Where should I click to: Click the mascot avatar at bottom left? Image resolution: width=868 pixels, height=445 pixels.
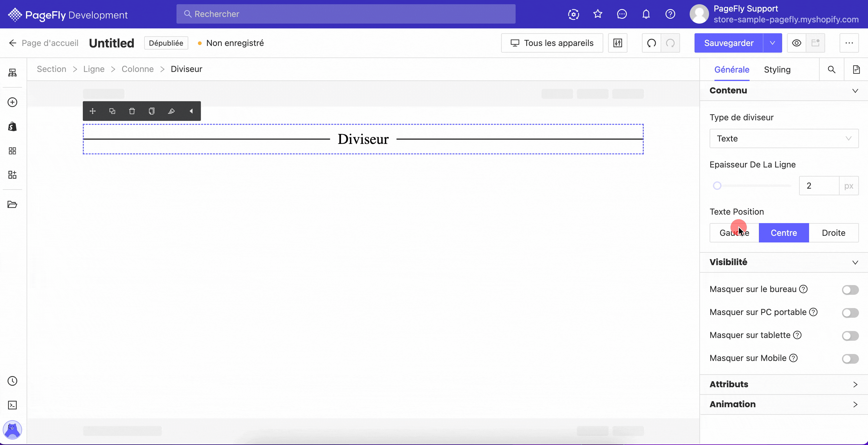point(12,430)
